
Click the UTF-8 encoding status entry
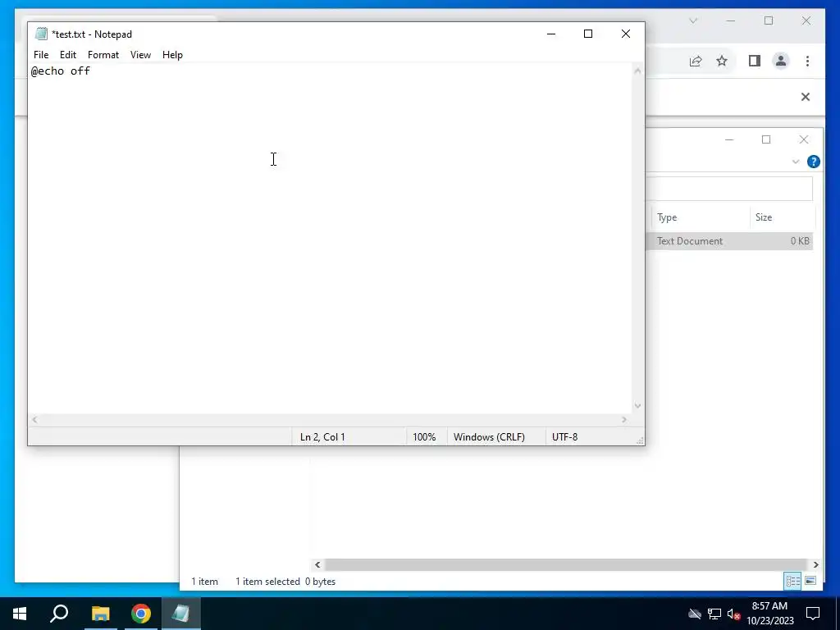pos(564,436)
